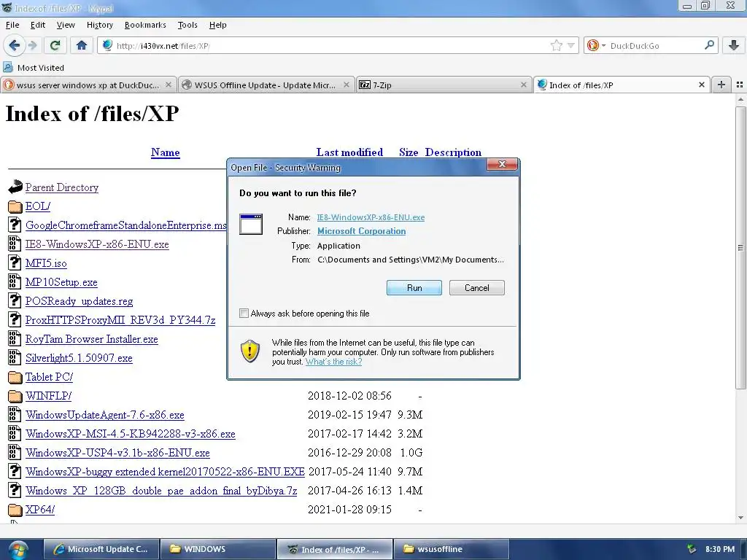Open the home page via house icon
Image resolution: width=747 pixels, height=560 pixels.
pos(82,45)
